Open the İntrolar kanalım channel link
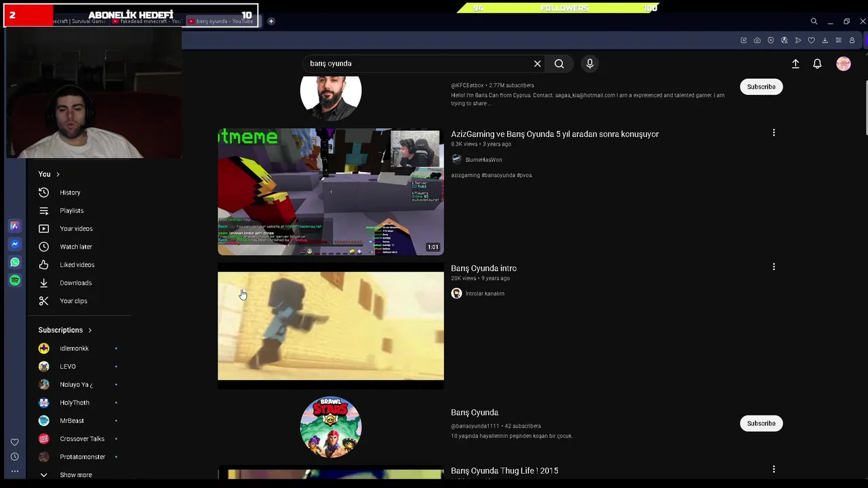The width and height of the screenshot is (868, 488). 484,293
